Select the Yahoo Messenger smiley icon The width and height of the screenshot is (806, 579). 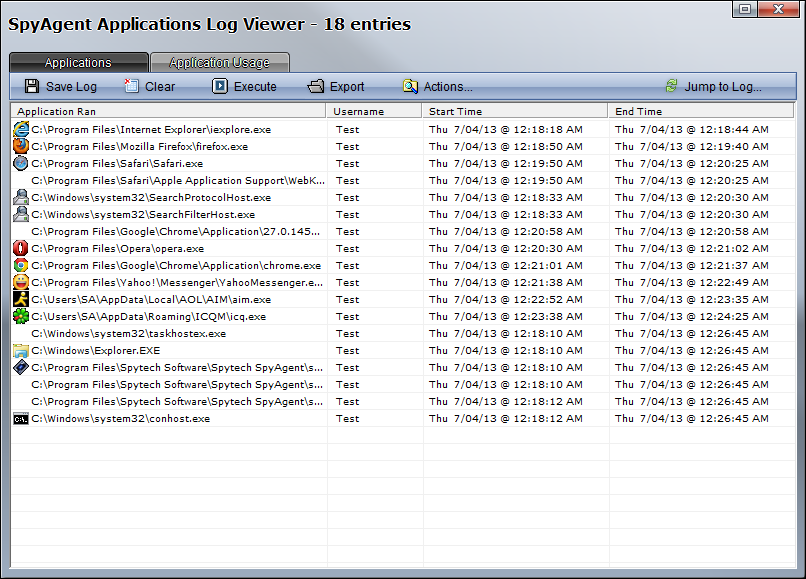(x=20, y=283)
